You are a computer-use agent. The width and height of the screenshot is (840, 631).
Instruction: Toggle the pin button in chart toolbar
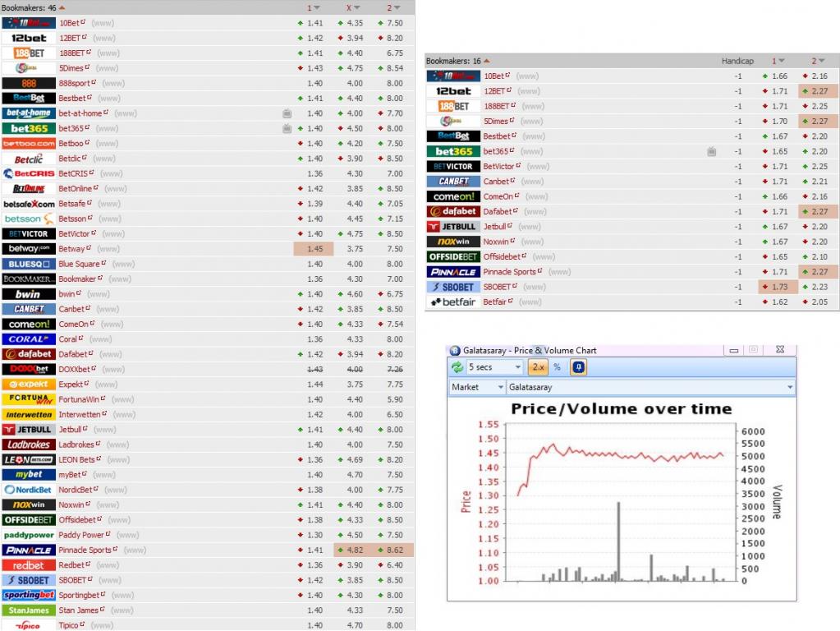[x=579, y=367]
